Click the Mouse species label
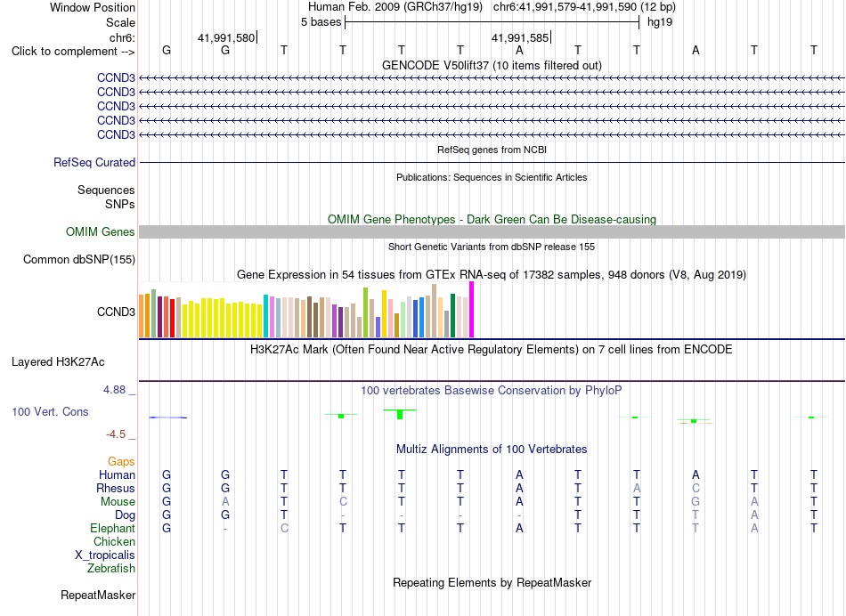The image size is (846, 616). (x=118, y=502)
